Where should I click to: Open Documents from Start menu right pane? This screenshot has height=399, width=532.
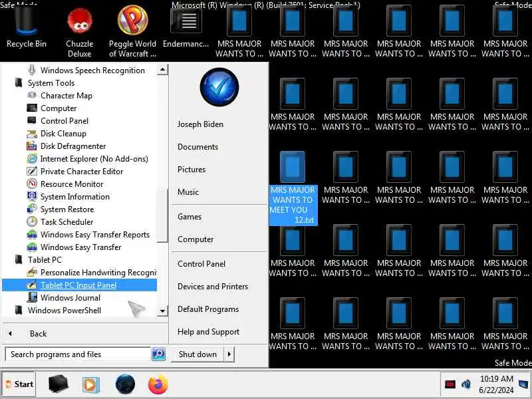point(198,147)
